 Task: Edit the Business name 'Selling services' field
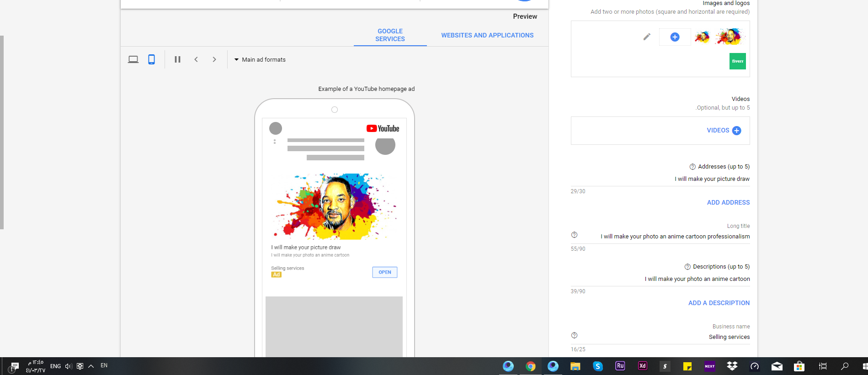660,337
